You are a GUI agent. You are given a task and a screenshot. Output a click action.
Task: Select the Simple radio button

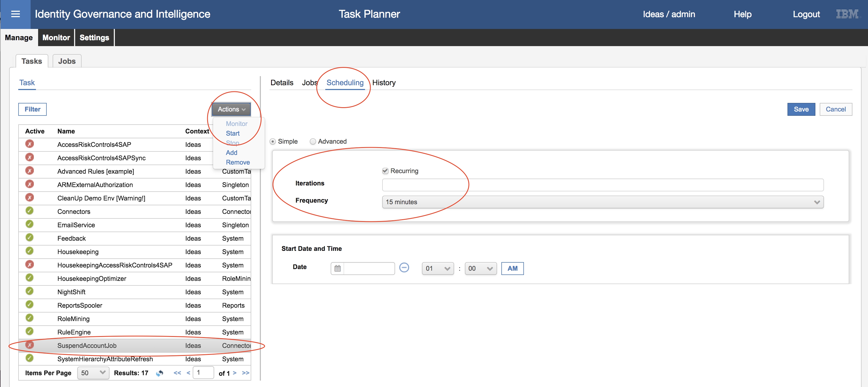(273, 142)
